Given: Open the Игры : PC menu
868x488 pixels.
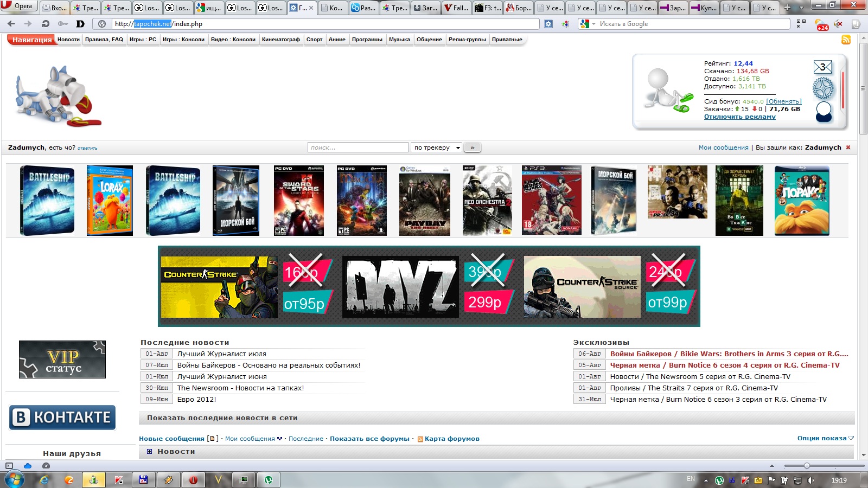Looking at the screenshot, I should [x=143, y=40].
